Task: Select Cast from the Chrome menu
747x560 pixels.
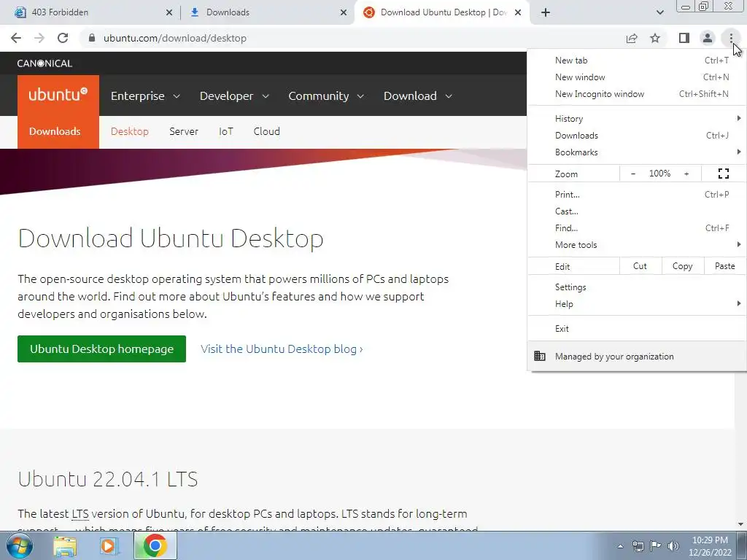Action: 636,211
